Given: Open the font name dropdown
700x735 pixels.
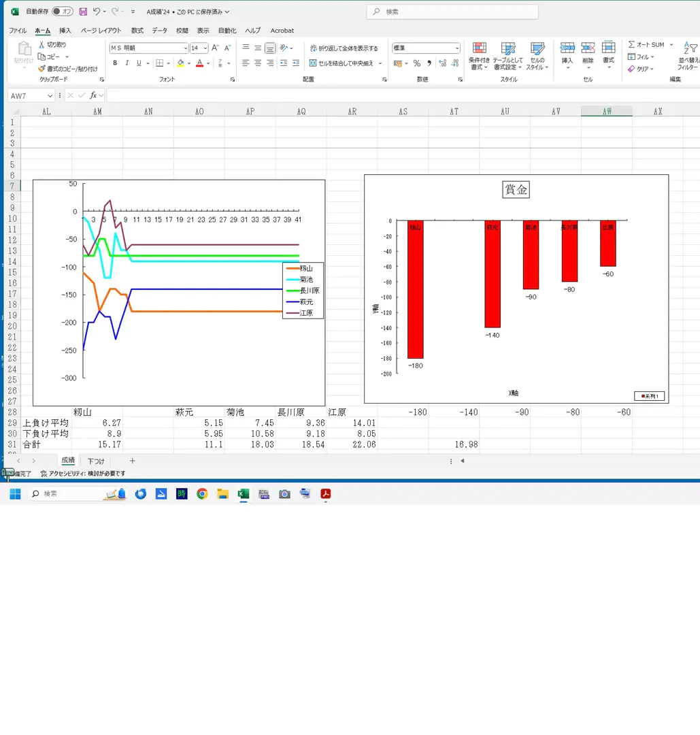Looking at the screenshot, I should [x=186, y=48].
